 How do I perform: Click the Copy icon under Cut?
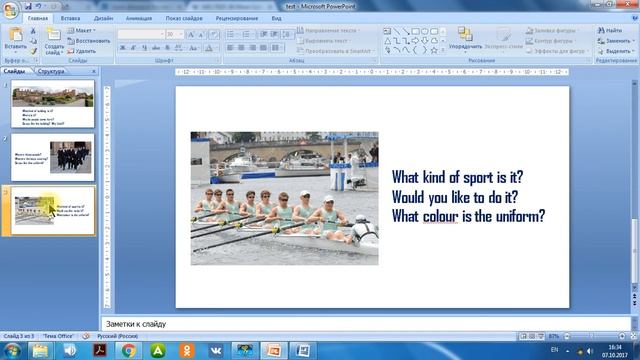click(x=33, y=41)
